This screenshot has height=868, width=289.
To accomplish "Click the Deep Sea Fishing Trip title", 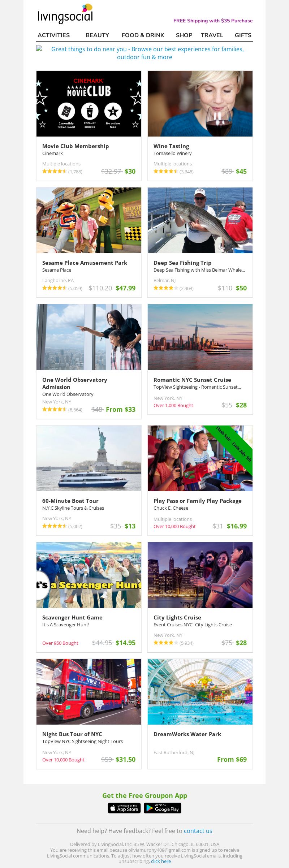I will point(182,263).
